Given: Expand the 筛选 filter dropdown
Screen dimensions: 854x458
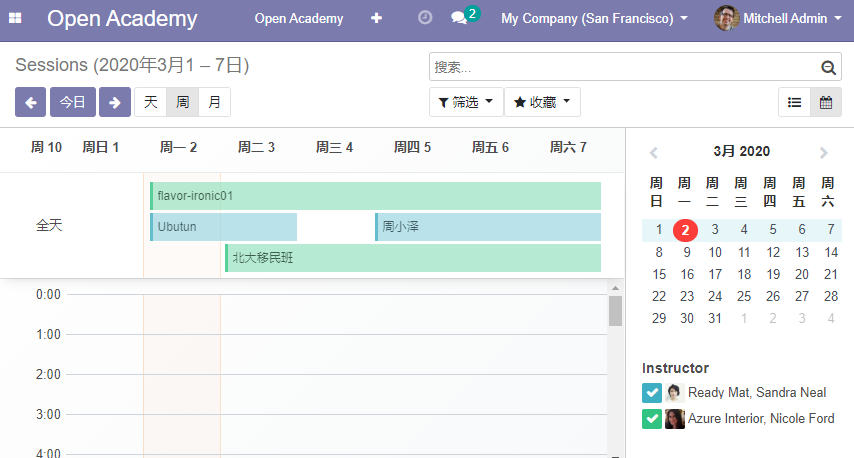Looking at the screenshot, I should pyautogui.click(x=466, y=102).
